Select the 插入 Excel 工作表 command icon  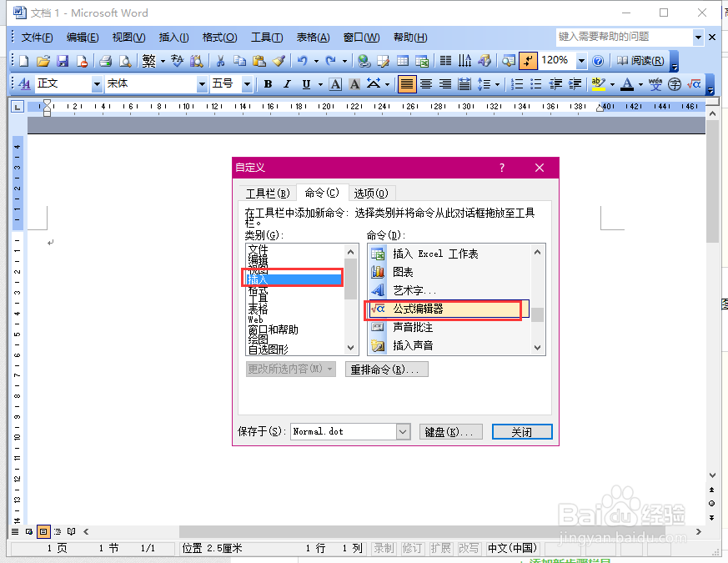(377, 253)
